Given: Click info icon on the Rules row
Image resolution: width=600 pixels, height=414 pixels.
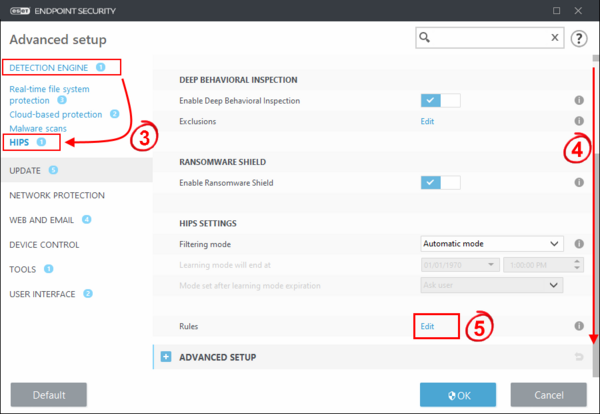Looking at the screenshot, I should pyautogui.click(x=579, y=326).
